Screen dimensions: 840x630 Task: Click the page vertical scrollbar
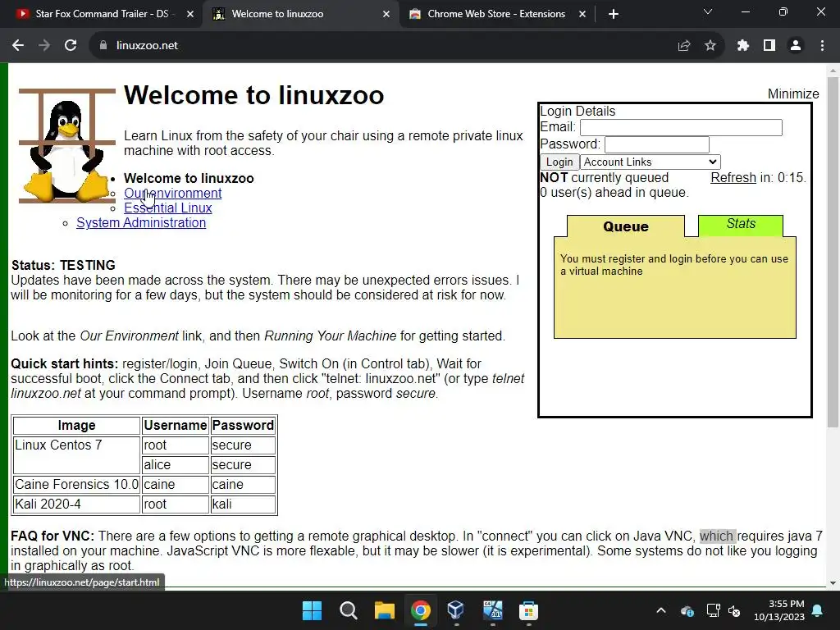[833, 252]
